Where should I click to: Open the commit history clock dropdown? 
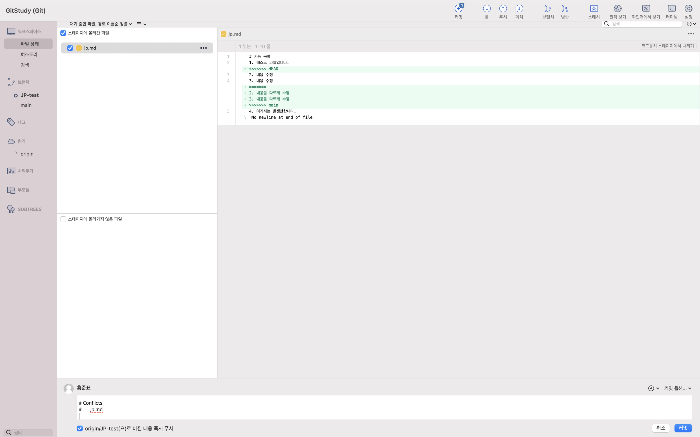pyautogui.click(x=653, y=388)
